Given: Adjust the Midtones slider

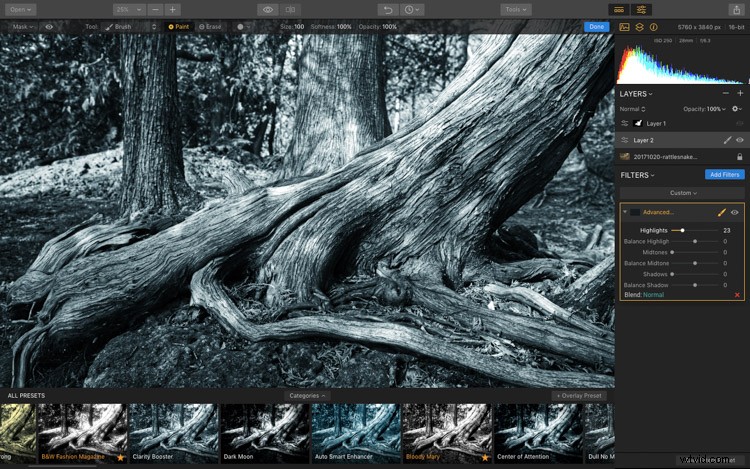Looking at the screenshot, I should [695, 252].
